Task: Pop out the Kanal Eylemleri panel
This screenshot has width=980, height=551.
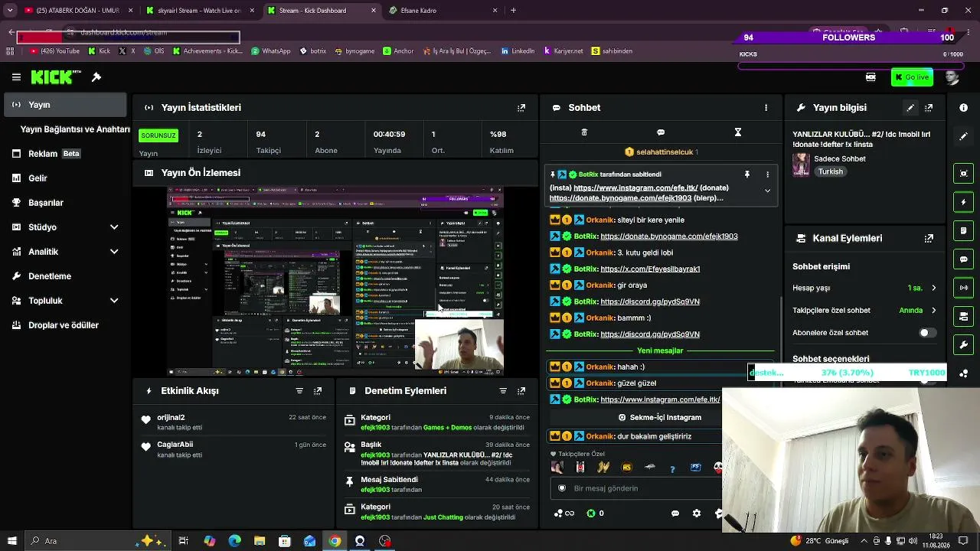Action: 929,238
